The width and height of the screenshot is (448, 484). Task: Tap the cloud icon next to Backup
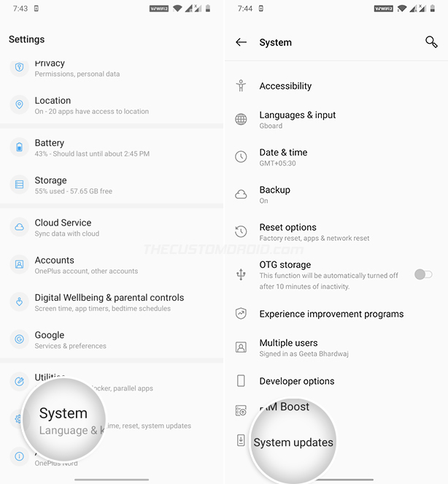[241, 194]
